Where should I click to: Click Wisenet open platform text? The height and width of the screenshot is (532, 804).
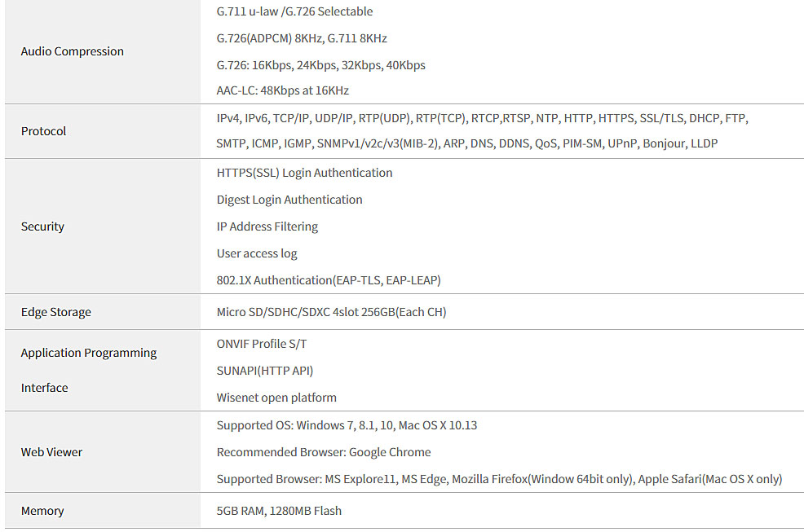point(276,398)
